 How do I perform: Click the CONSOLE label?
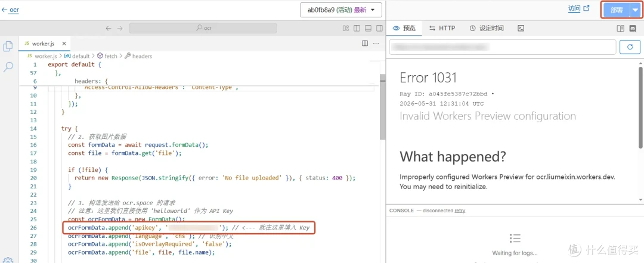click(x=401, y=211)
